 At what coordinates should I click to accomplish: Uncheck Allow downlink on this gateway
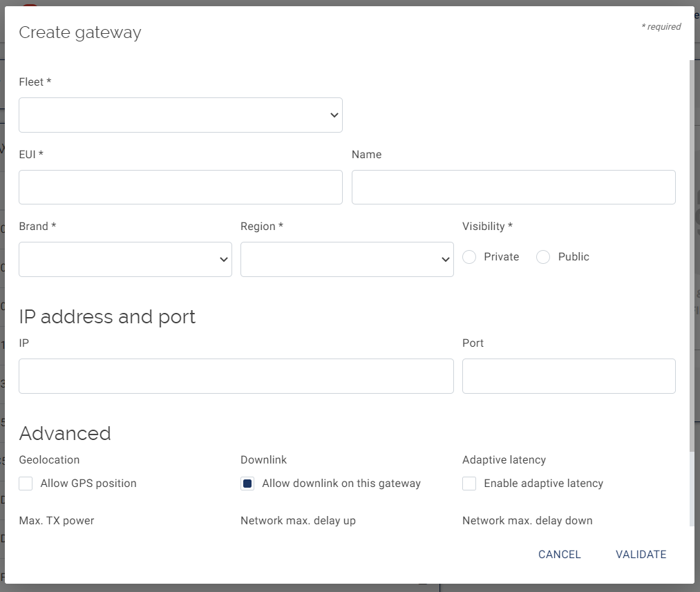coord(247,484)
